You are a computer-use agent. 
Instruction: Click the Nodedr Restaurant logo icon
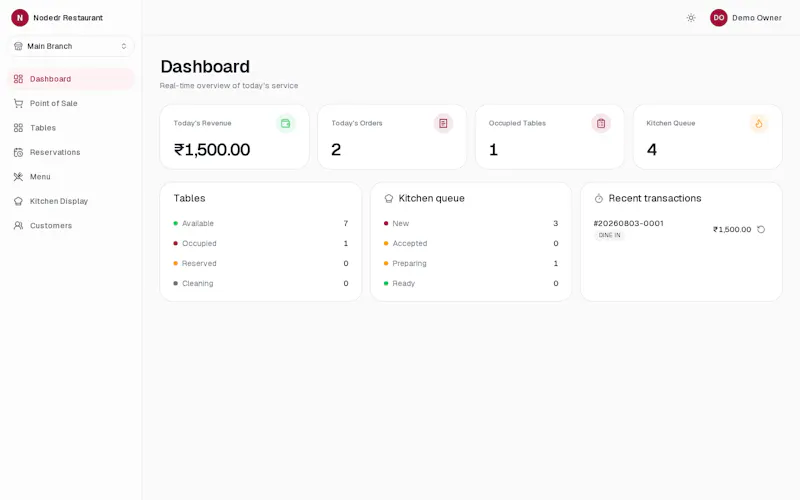pyautogui.click(x=20, y=18)
